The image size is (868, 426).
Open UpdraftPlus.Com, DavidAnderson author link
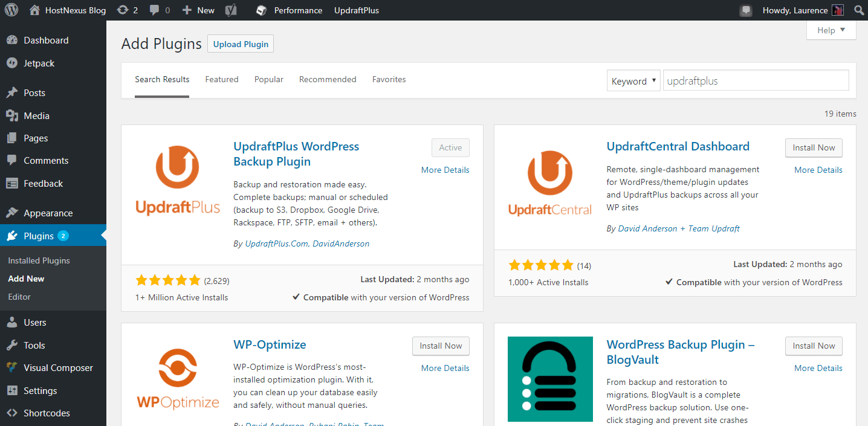click(307, 244)
